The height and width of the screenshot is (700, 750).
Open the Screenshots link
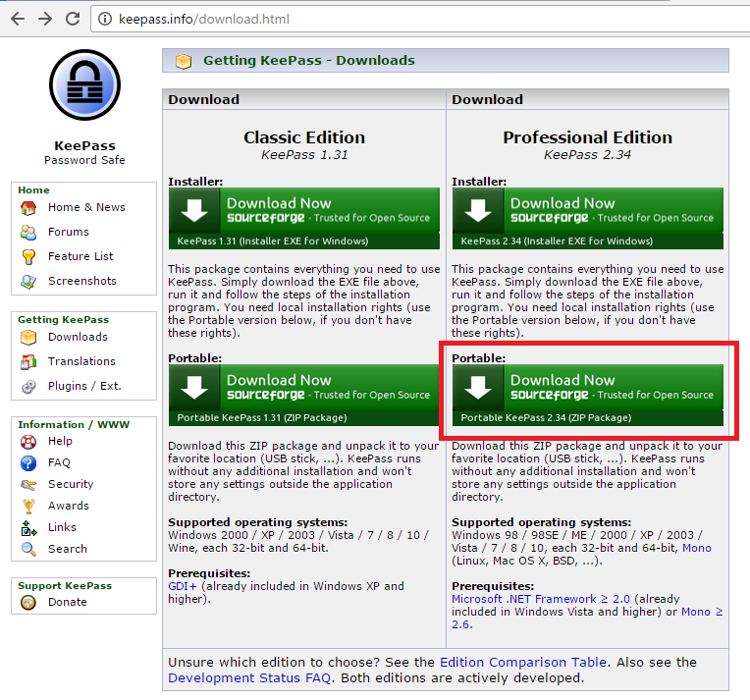click(82, 281)
